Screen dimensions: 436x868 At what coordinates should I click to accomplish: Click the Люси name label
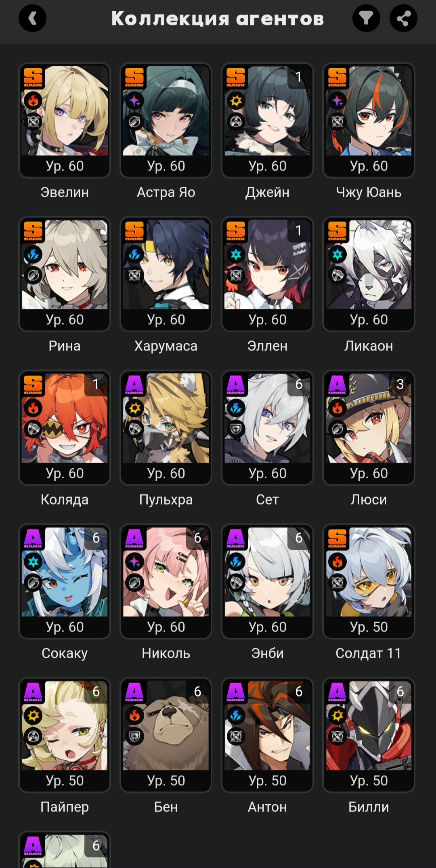tap(369, 499)
